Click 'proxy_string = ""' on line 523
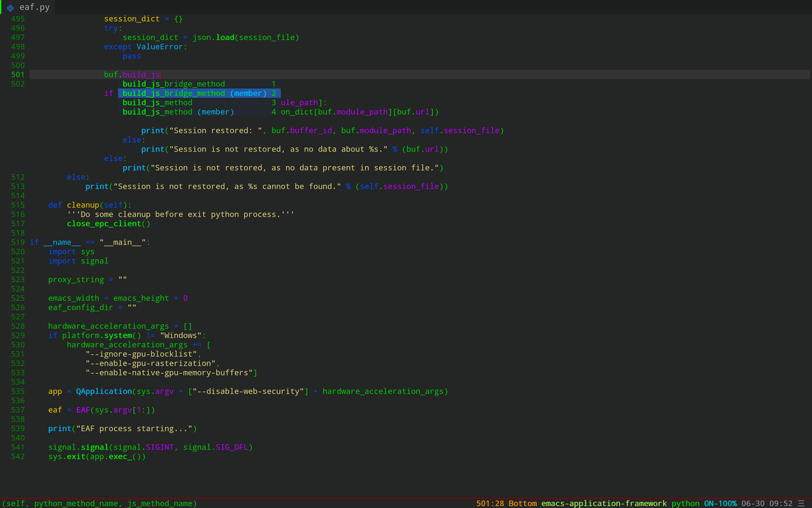The width and height of the screenshot is (812, 508). point(88,280)
